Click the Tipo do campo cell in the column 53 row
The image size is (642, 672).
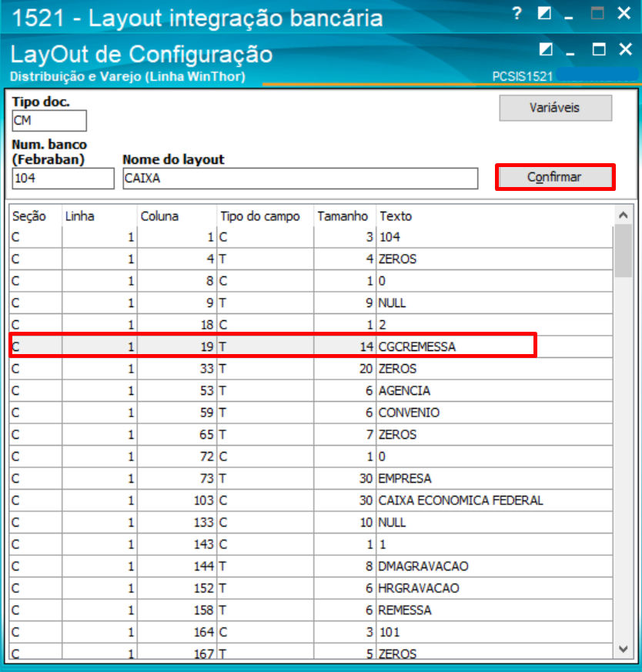[266, 390]
